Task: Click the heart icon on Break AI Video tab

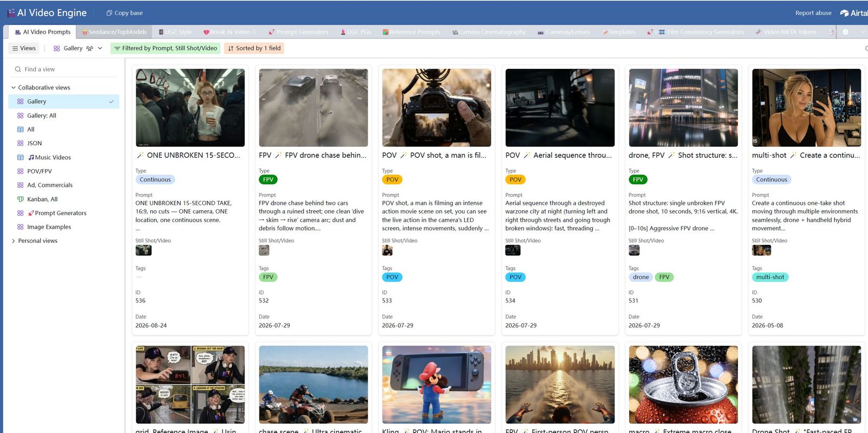Action: 206,32
